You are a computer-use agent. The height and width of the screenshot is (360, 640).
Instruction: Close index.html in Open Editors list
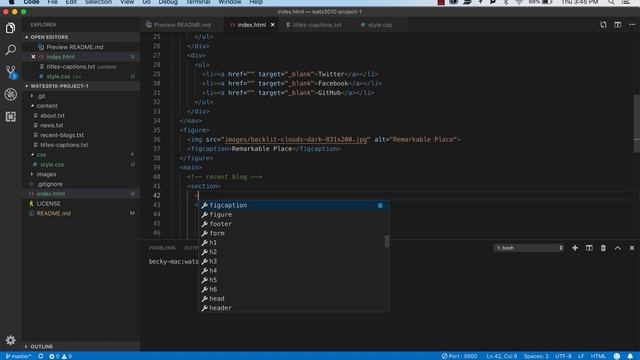(x=33, y=57)
